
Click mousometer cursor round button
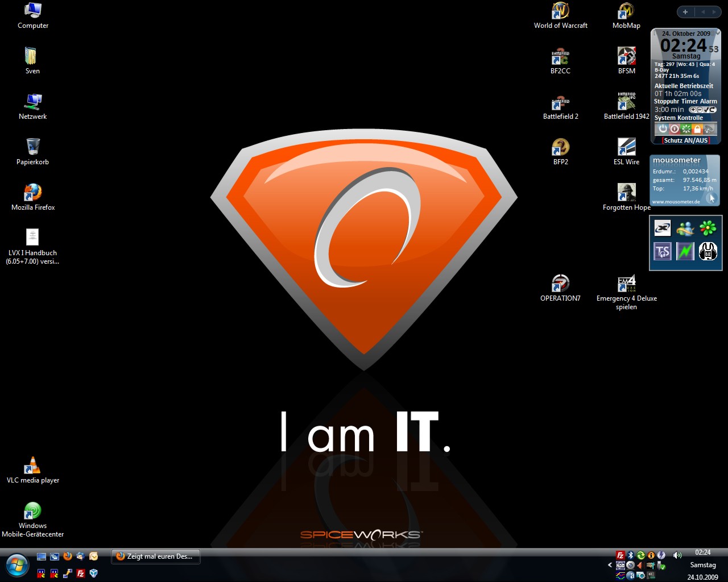click(712, 198)
